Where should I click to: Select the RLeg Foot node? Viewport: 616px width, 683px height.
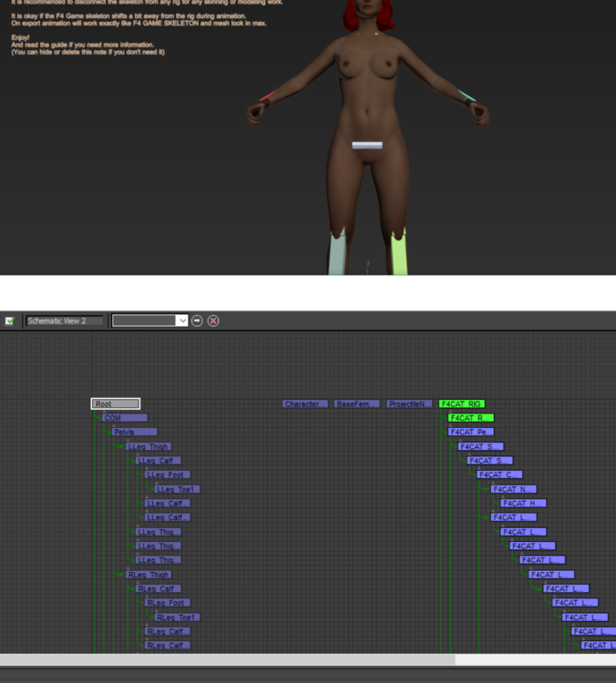click(168, 603)
